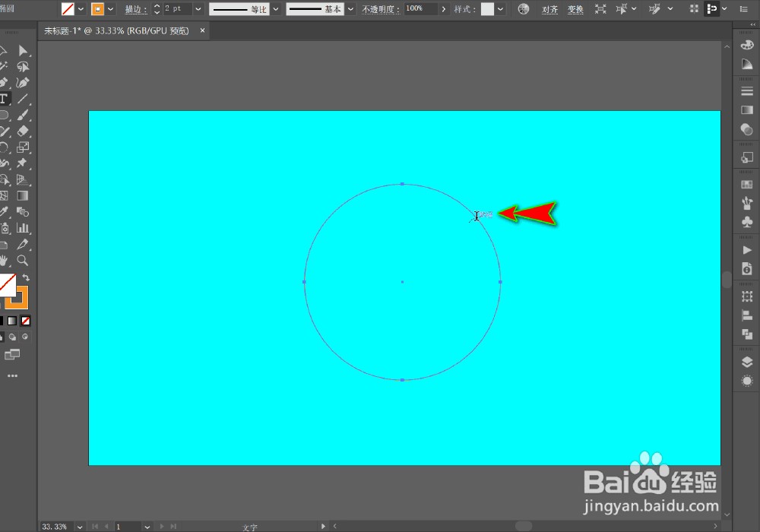Close the 未标题-1 document tab
Image resolution: width=760 pixels, height=532 pixels.
click(x=202, y=30)
